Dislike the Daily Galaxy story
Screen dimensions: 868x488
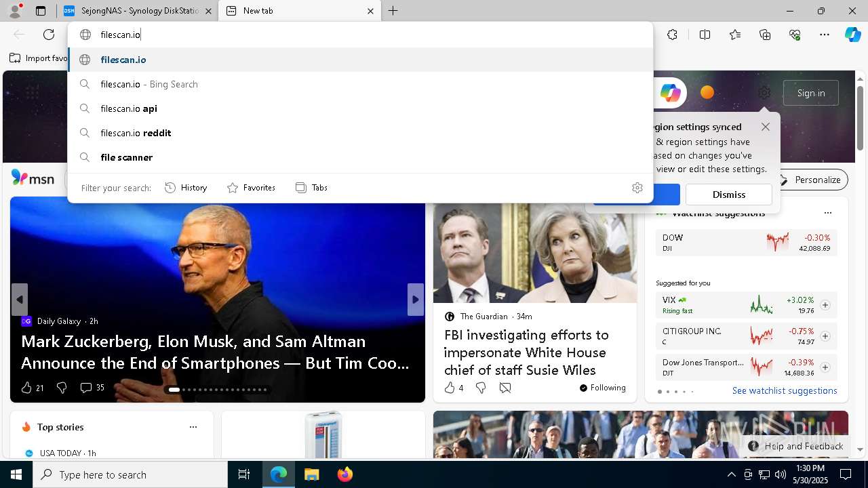tap(62, 388)
